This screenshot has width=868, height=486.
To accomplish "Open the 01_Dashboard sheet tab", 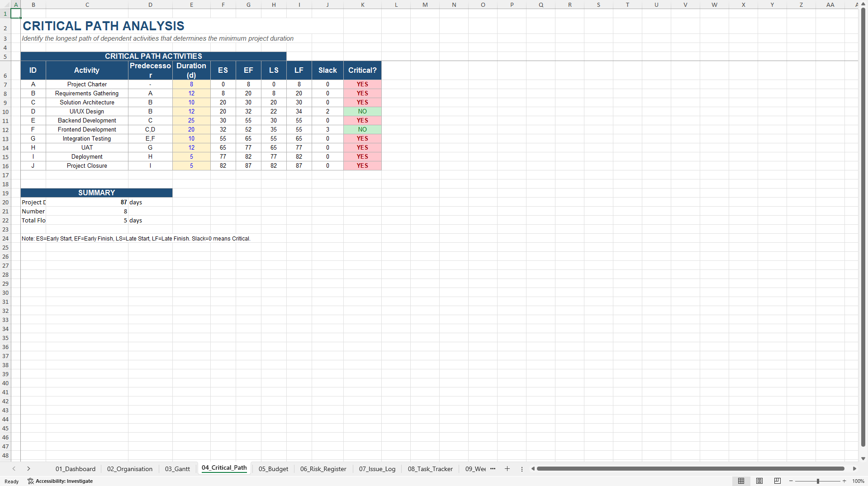I will (76, 469).
